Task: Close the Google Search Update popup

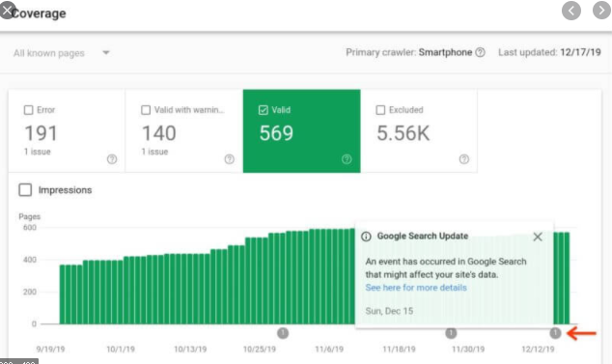Action: pos(538,237)
